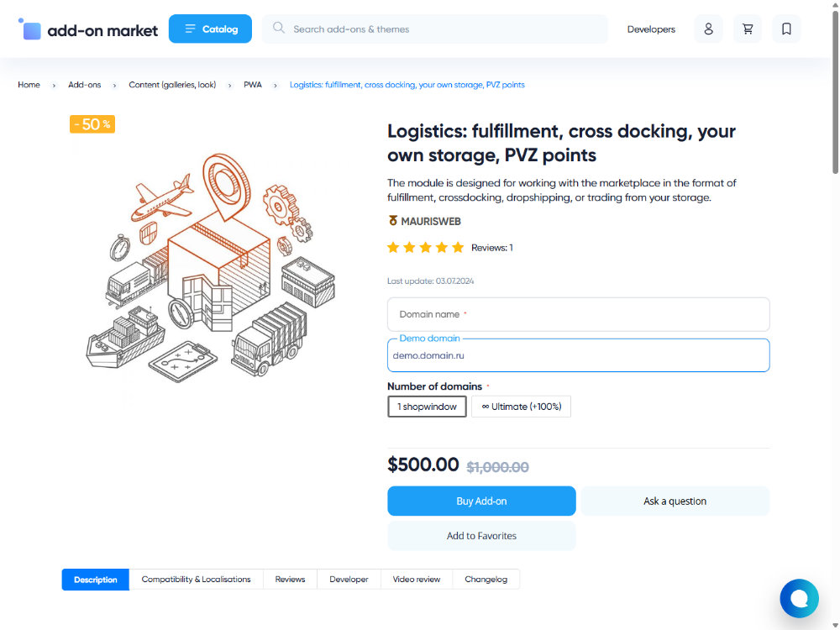The height and width of the screenshot is (630, 840).
Task: Open the bookmarks favorites icon in header
Action: [x=786, y=29]
